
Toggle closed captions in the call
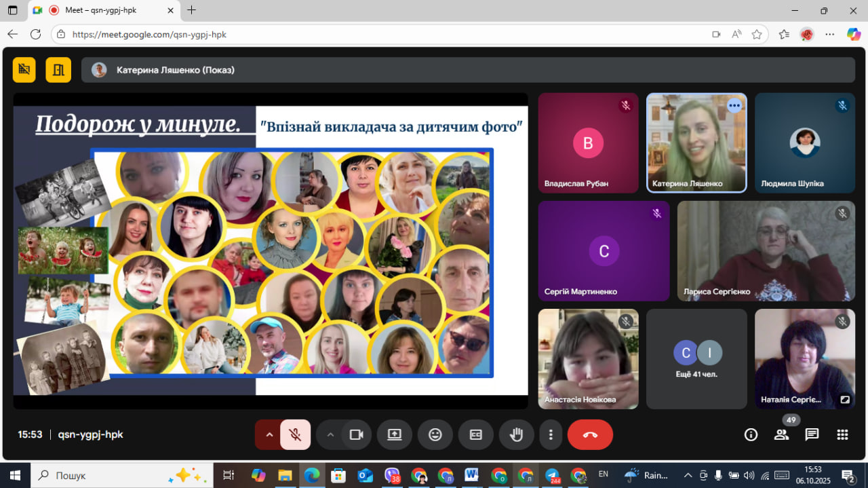click(x=476, y=434)
